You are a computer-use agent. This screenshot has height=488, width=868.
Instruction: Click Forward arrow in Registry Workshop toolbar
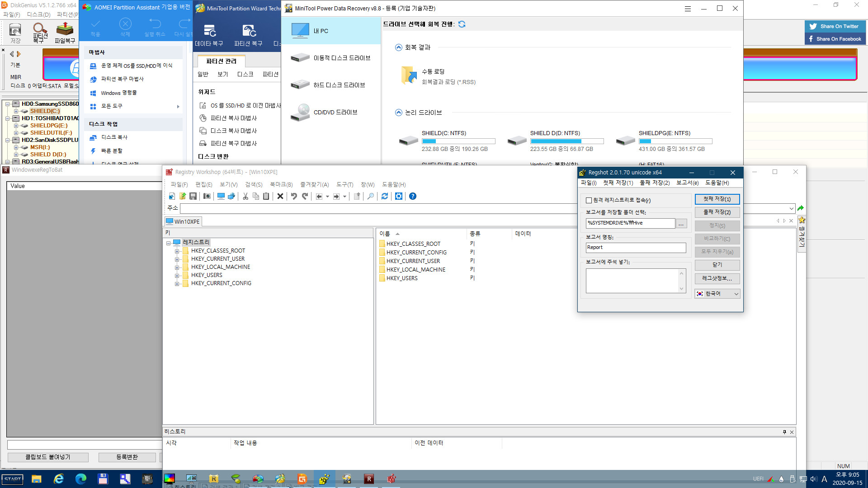pos(336,196)
